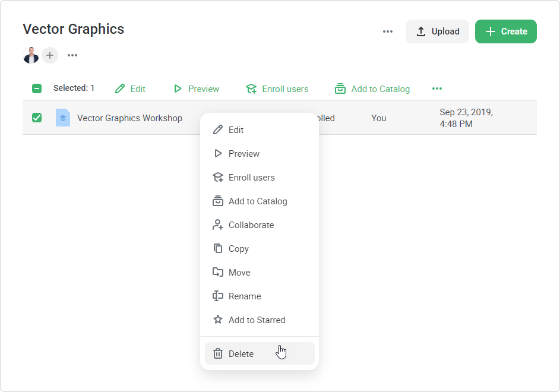Click the plus icon to add a member
Image resolution: width=560 pixels, height=392 pixels.
pos(50,55)
